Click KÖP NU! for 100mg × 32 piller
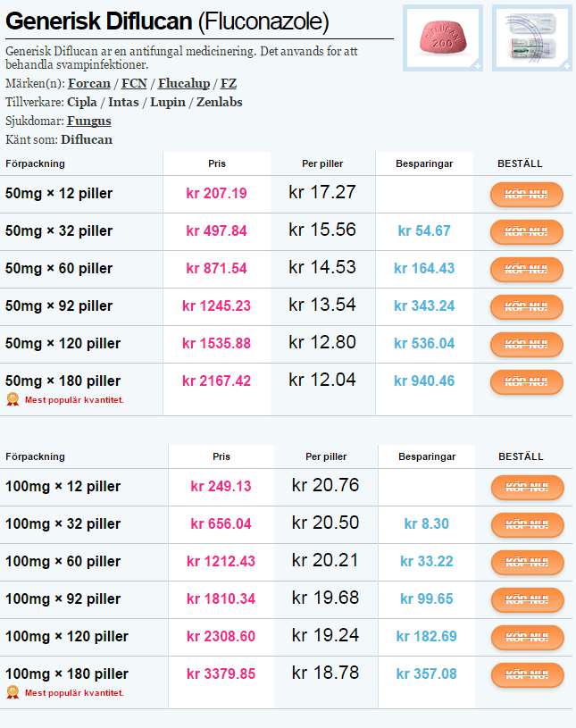The image size is (576, 728). [x=527, y=524]
